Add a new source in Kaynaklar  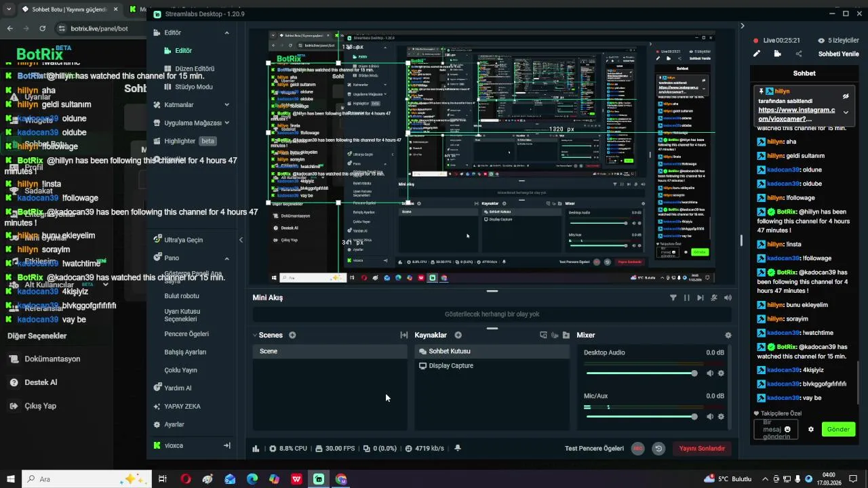pyautogui.click(x=458, y=335)
